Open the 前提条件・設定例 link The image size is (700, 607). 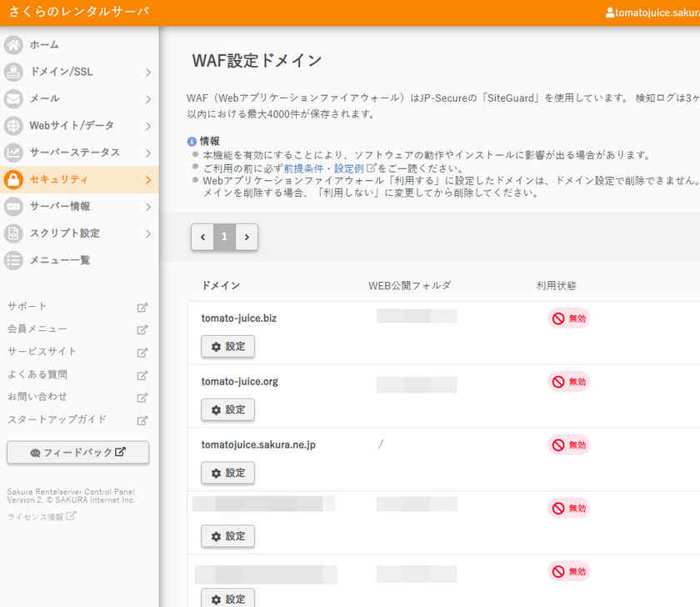[x=323, y=168]
